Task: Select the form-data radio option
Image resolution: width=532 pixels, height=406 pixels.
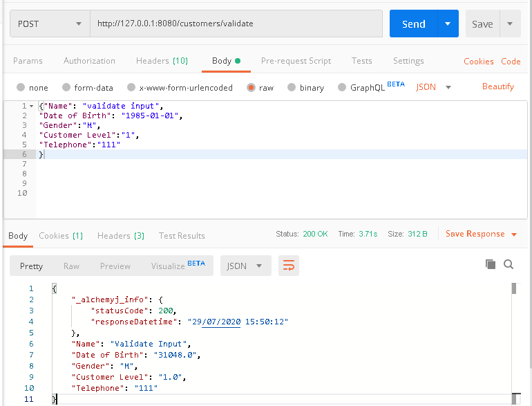Action: [66, 88]
